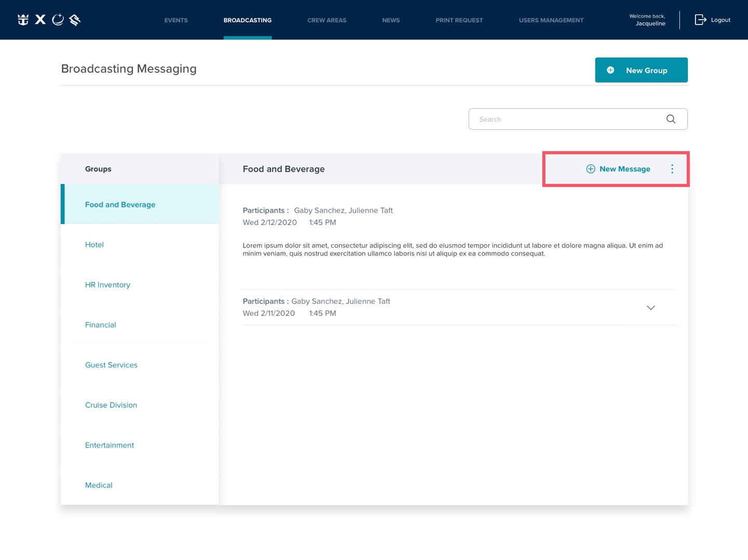Go to the News tab
Viewport: 748px width, 560px height.
pyautogui.click(x=391, y=20)
